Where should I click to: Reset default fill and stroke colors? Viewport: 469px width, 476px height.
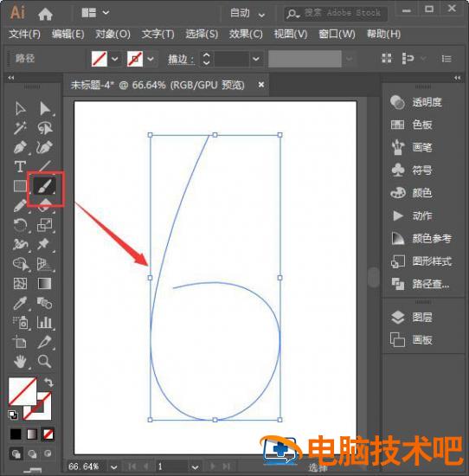13,415
